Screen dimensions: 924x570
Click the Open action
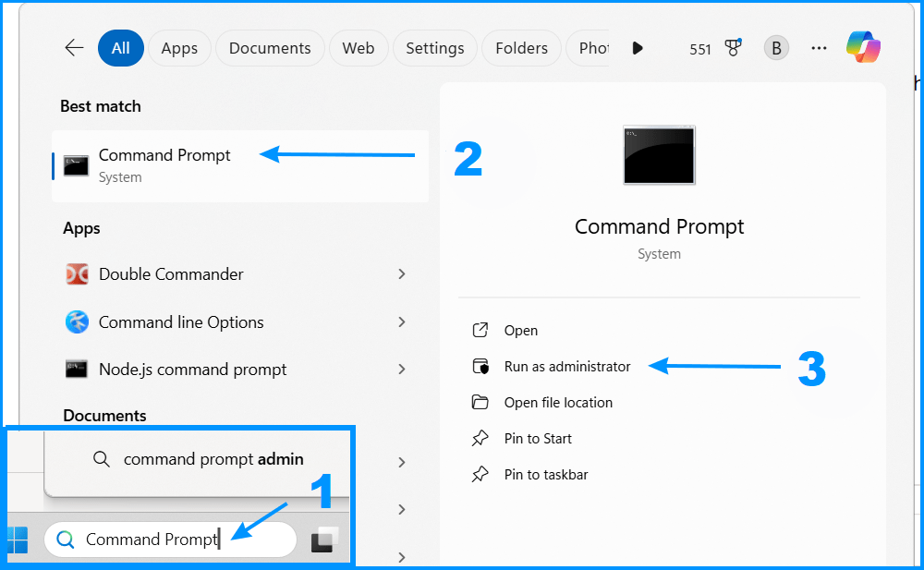[520, 331]
